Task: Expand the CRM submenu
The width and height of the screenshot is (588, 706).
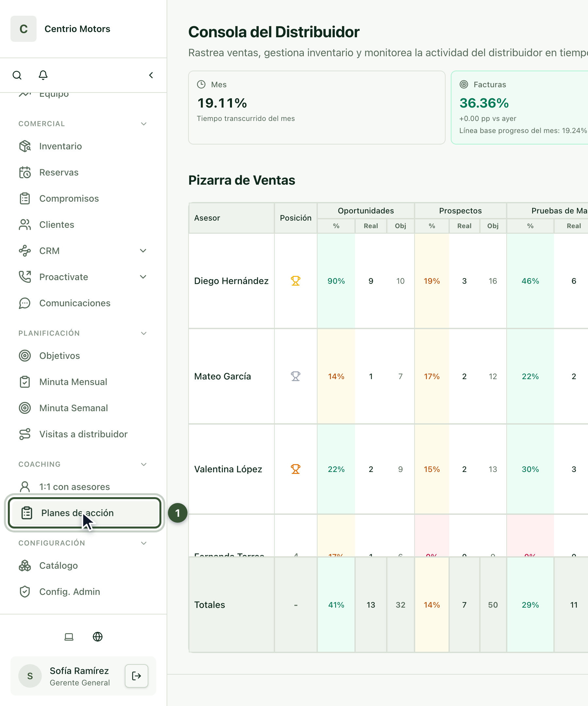Action: tap(143, 251)
